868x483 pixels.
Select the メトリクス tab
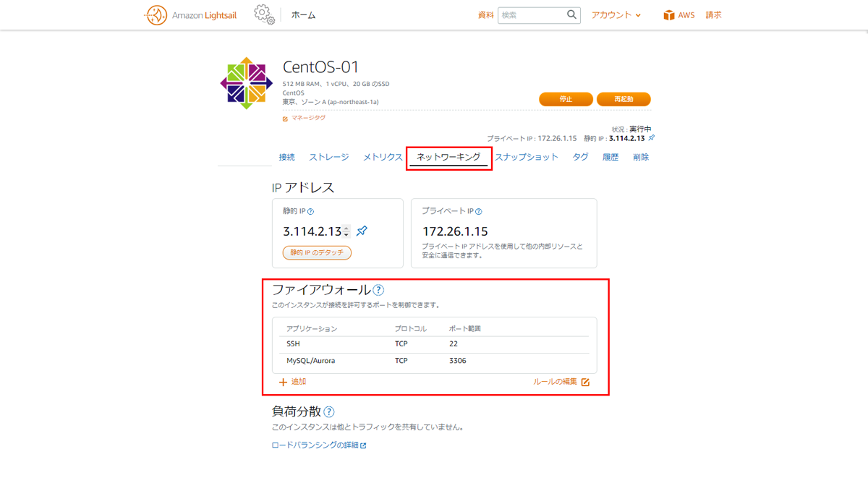click(x=383, y=156)
